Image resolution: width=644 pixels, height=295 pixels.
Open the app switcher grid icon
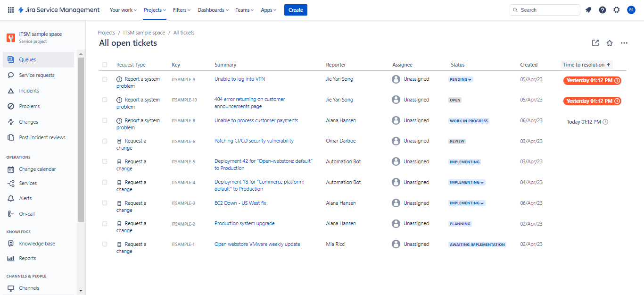[11, 10]
